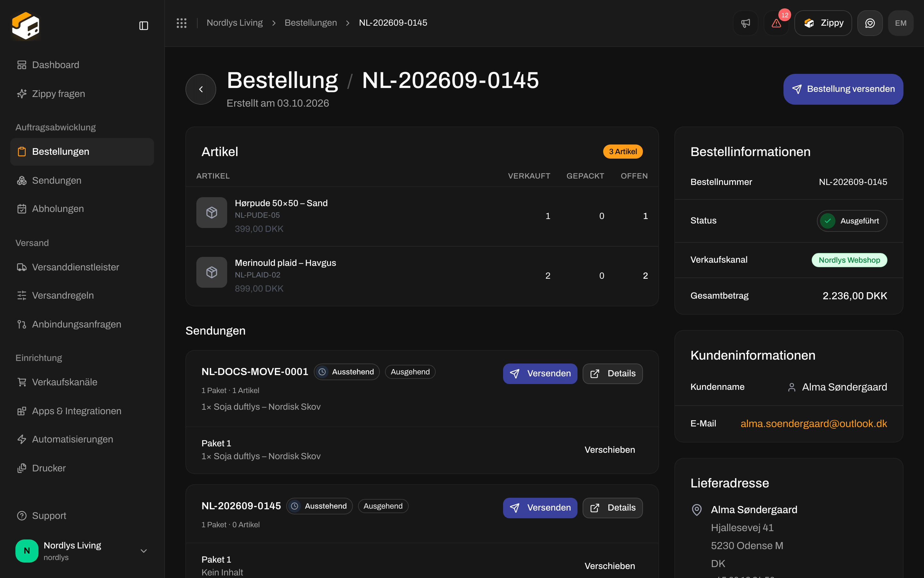Click the Nordlys logo in the sidebar

pos(26,26)
